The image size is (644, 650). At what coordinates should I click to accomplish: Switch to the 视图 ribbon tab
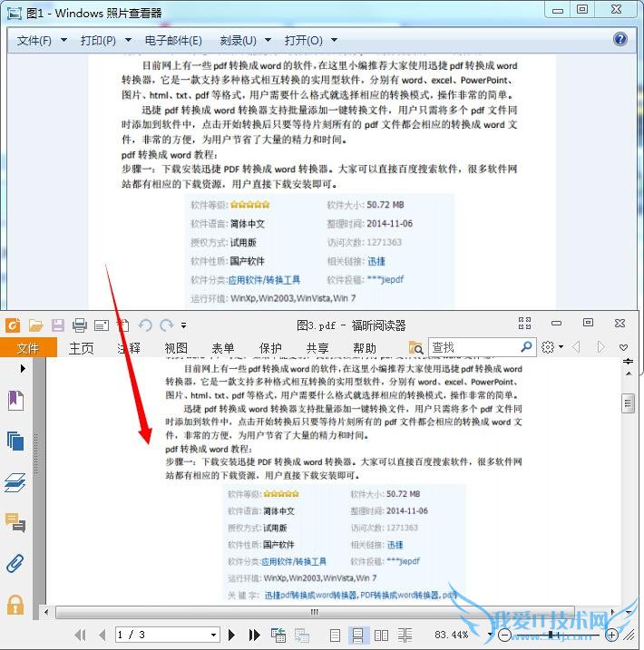176,348
